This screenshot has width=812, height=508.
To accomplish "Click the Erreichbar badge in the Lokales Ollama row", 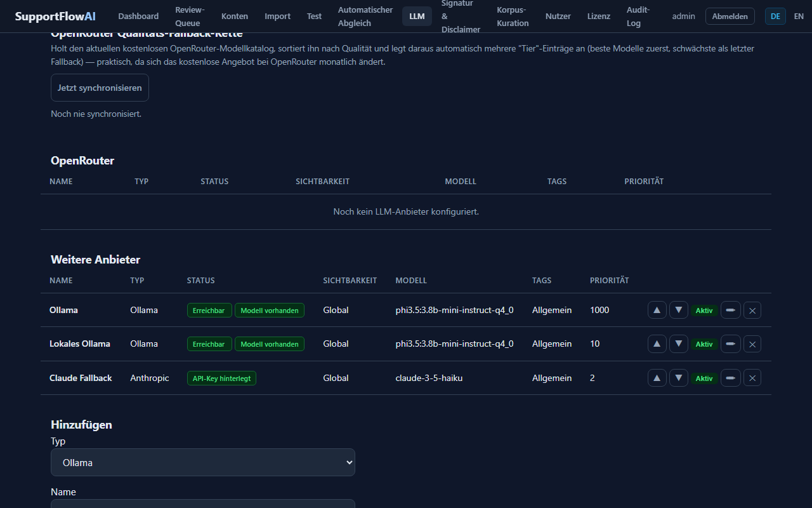I will tap(209, 344).
